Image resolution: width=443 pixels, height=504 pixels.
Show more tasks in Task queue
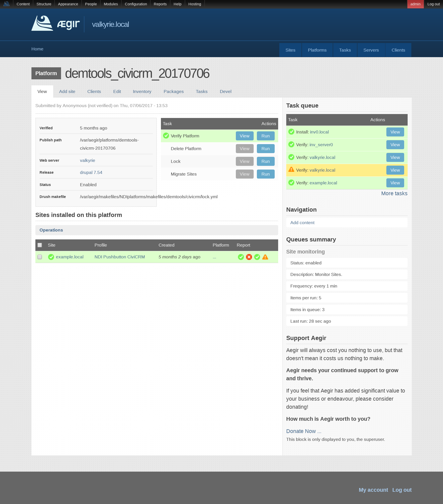[x=394, y=194]
